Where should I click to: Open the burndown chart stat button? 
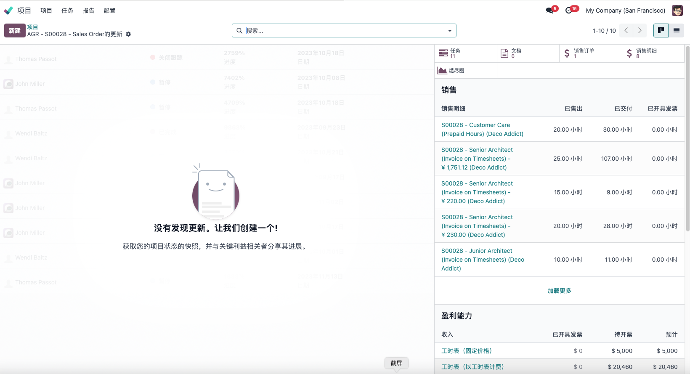[451, 70]
